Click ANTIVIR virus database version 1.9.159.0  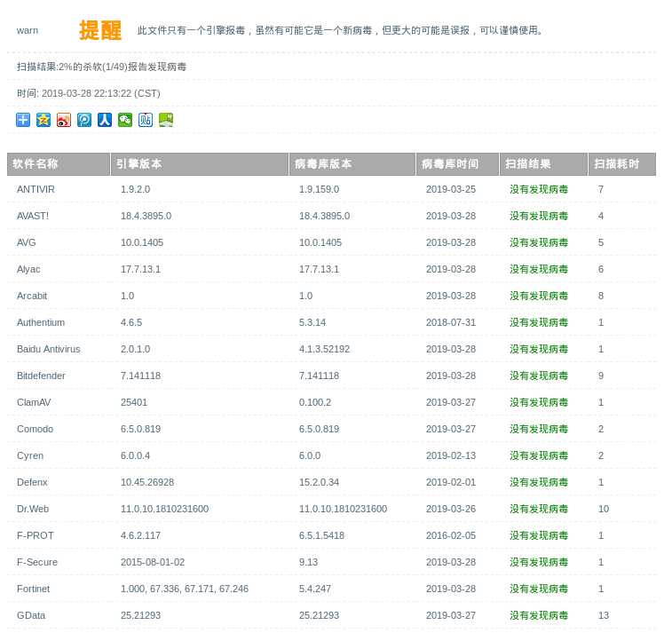click(319, 189)
